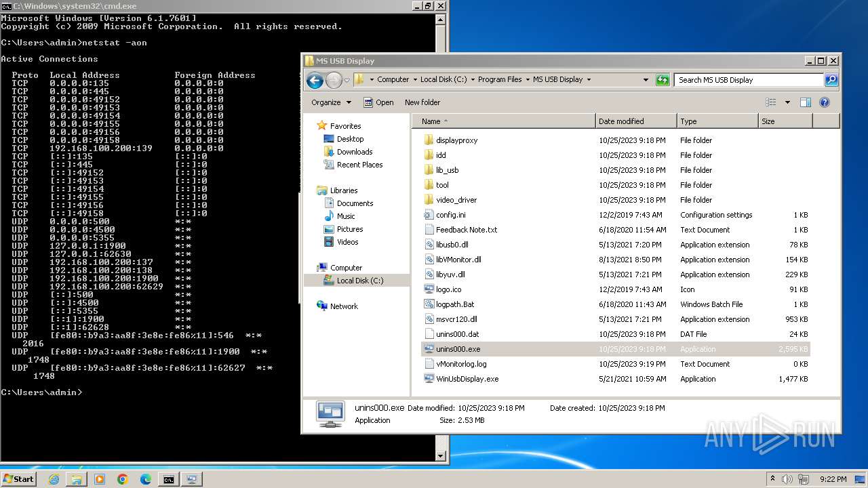Viewport: 868px width, 488px height.
Task: Click the Search MS USB Display field
Action: click(x=749, y=80)
